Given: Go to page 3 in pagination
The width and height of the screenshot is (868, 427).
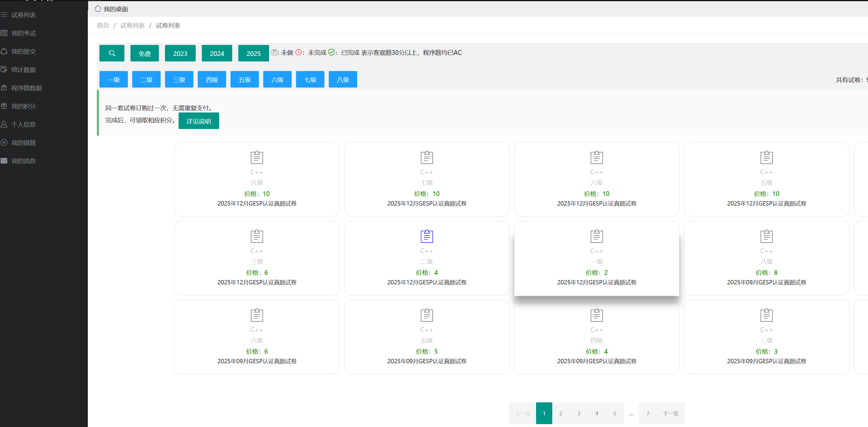Looking at the screenshot, I should click(x=579, y=413).
